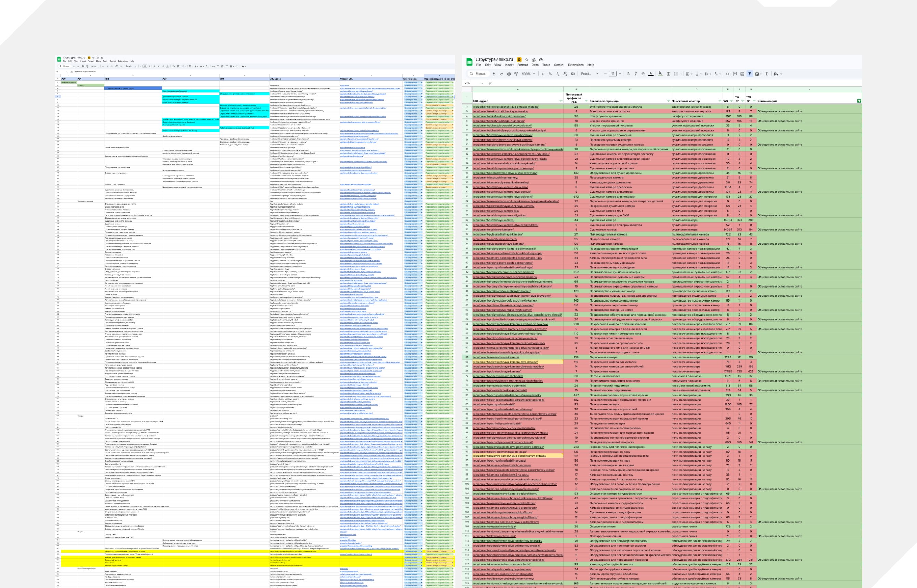Image resolution: width=917 pixels, height=588 pixels.
Task: Star the right Структура / niilkp.ru document
Action: tap(527, 59)
